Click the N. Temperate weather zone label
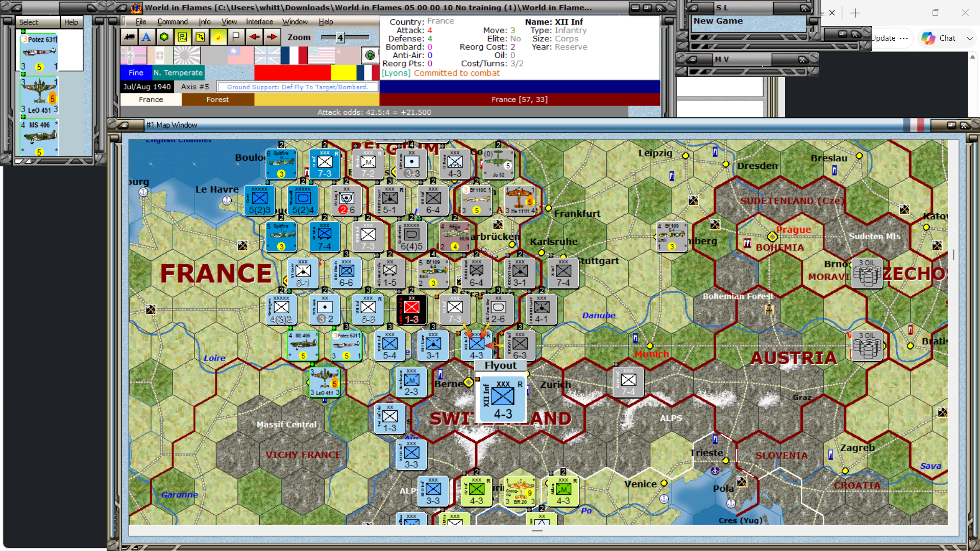The height and width of the screenshot is (551, 980). click(x=178, y=72)
